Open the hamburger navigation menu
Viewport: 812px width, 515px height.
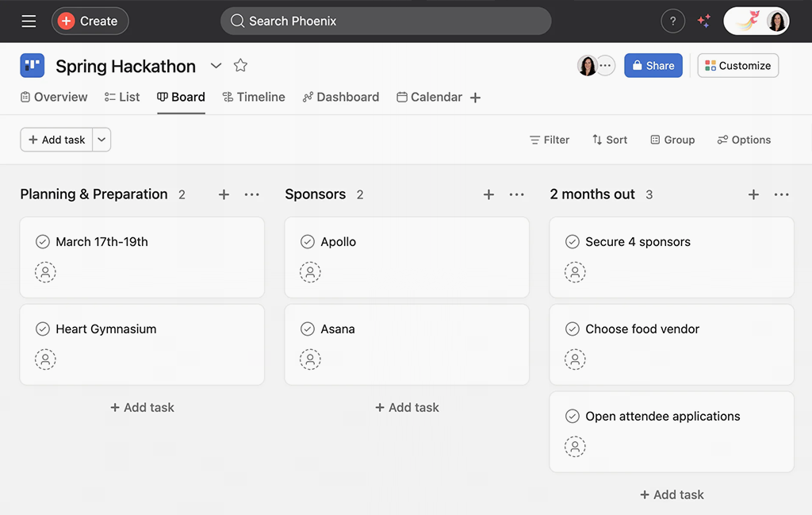29,21
